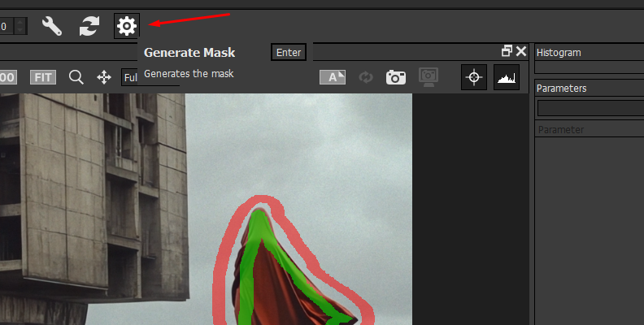Click the Generate Mask gear icon
Viewport: 644px width, 325px height.
click(126, 26)
